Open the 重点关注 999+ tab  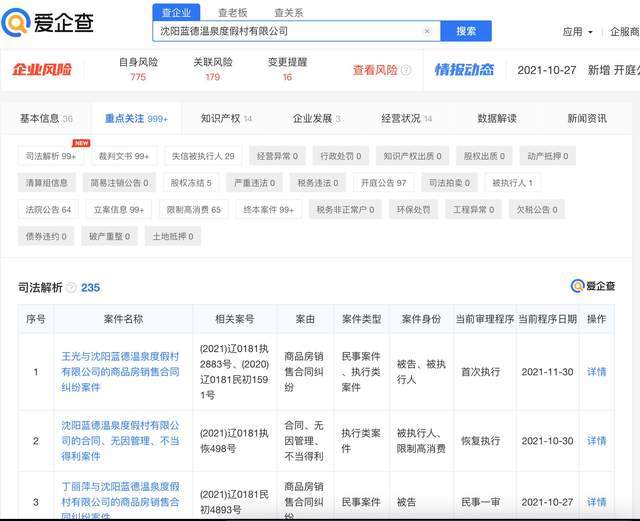click(x=136, y=118)
